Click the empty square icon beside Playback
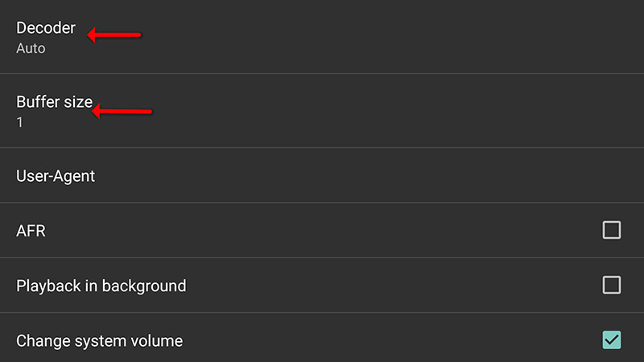644x362 pixels. (612, 285)
